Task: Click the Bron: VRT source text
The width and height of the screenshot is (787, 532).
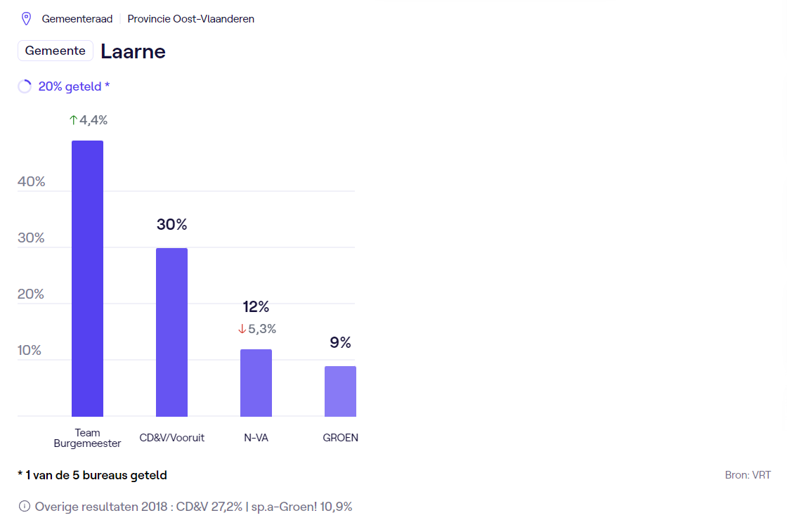Action: click(x=748, y=475)
